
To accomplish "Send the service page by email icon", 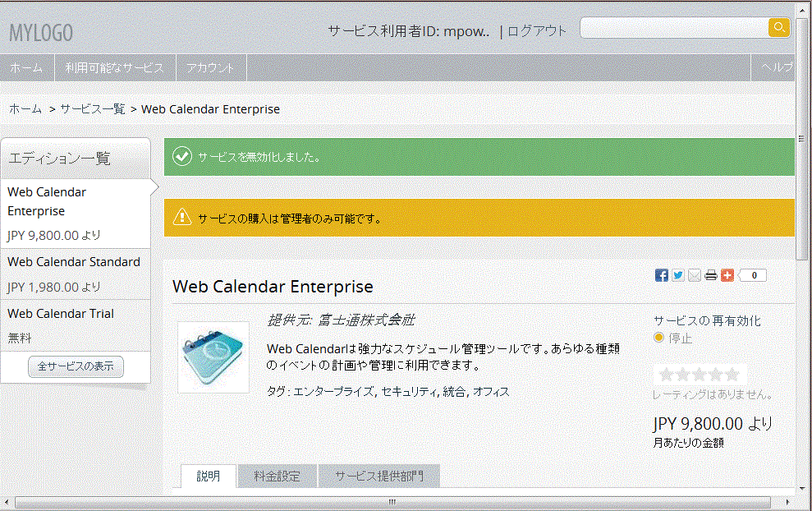I will (695, 275).
